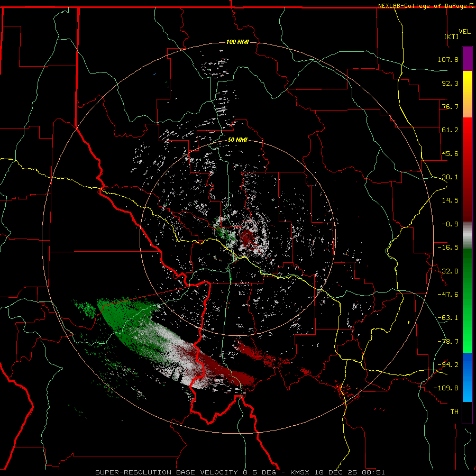The image size is (476, 476).
Task: Click the 76.7 legend value
Action: (x=450, y=106)
